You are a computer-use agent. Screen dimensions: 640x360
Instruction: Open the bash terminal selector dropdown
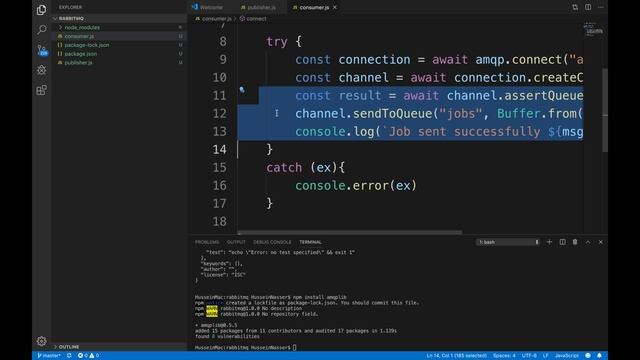point(508,242)
